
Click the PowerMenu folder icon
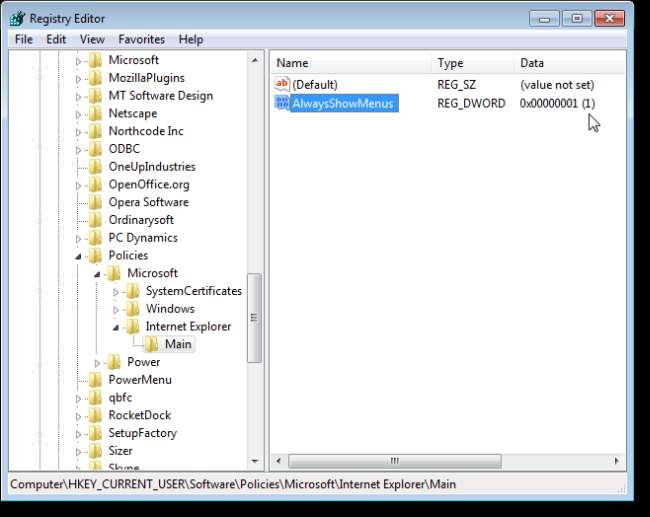[x=96, y=380]
